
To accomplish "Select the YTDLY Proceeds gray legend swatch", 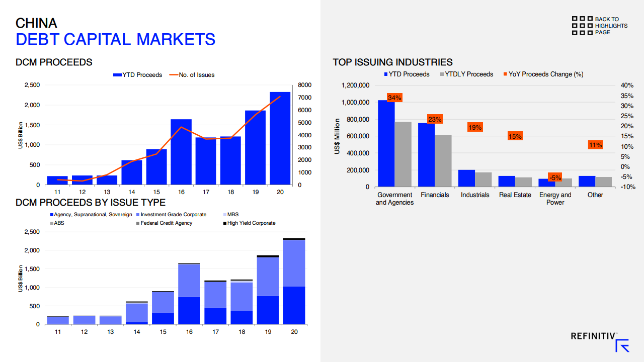I will [x=442, y=74].
